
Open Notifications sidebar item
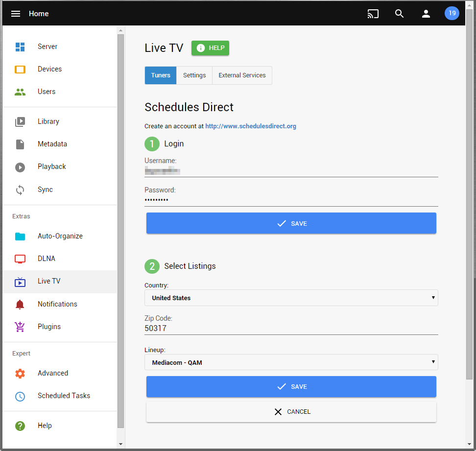click(60, 304)
